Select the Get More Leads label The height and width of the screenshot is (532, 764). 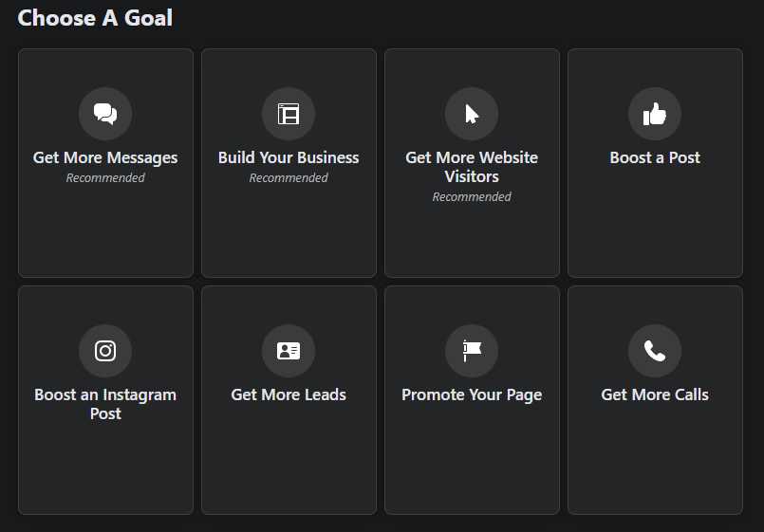point(289,394)
